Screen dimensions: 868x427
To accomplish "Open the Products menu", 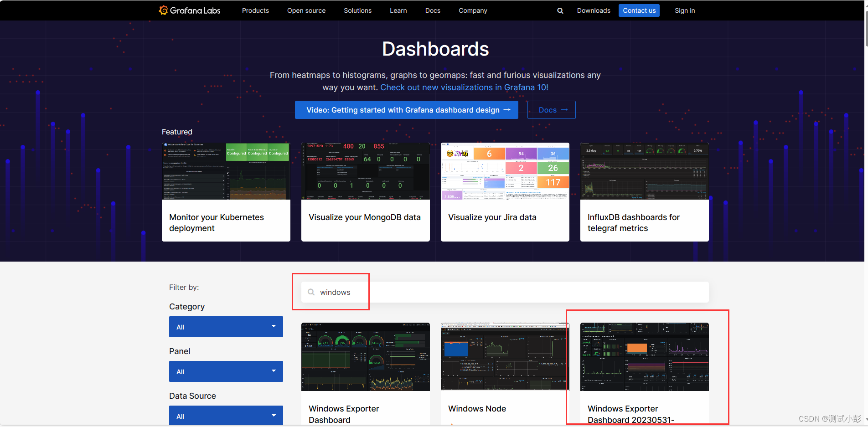I will [255, 10].
